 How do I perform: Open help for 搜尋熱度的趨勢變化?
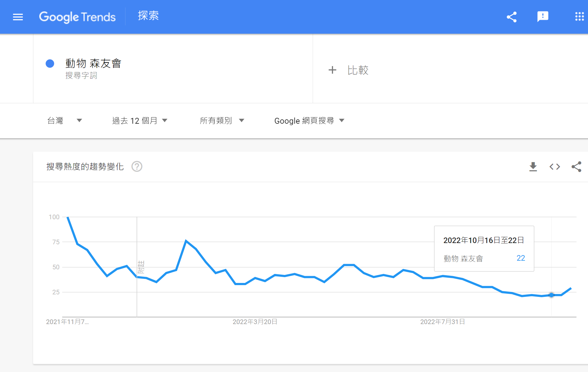click(137, 167)
